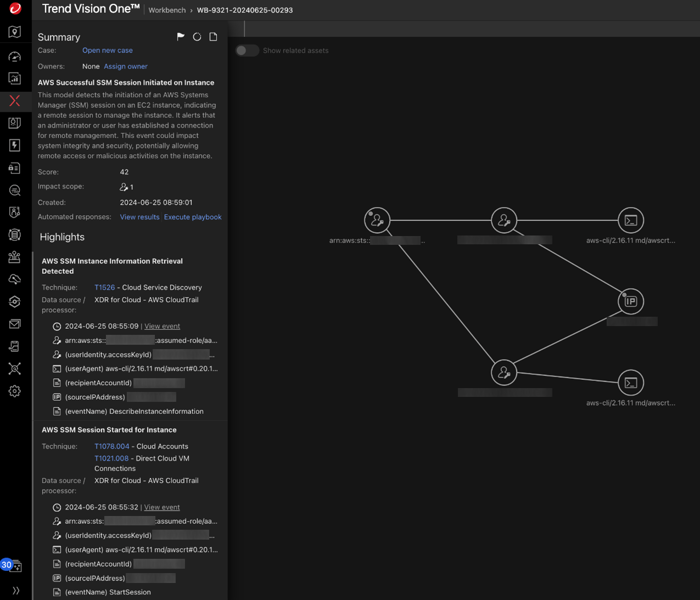The image size is (700, 600).
Task: Click the Execute playbook link
Action: 193,217
